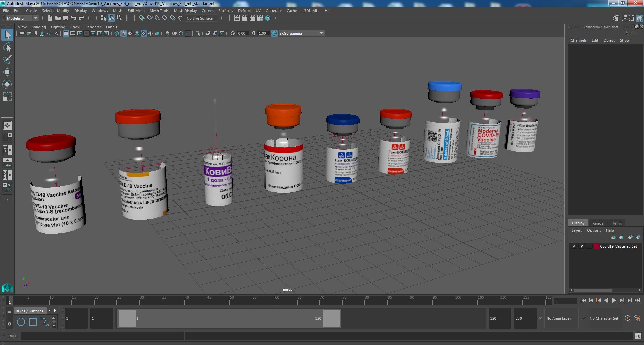The width and height of the screenshot is (644, 345).
Task: Activate the Lasso select tool
Action: pyautogui.click(x=7, y=47)
